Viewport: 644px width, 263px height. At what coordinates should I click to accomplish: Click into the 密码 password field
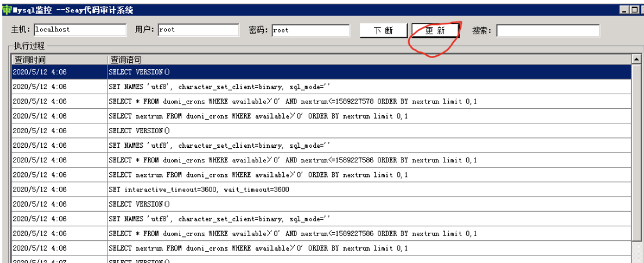pyautogui.click(x=310, y=30)
